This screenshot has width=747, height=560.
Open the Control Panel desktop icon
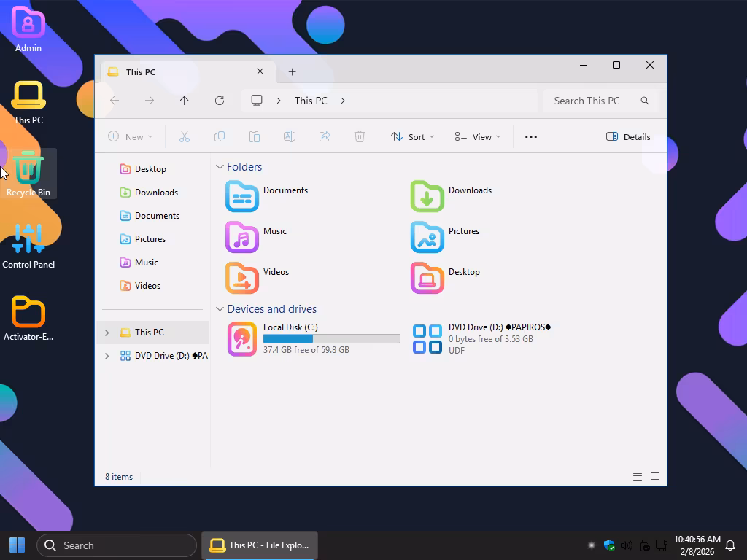[28, 246]
